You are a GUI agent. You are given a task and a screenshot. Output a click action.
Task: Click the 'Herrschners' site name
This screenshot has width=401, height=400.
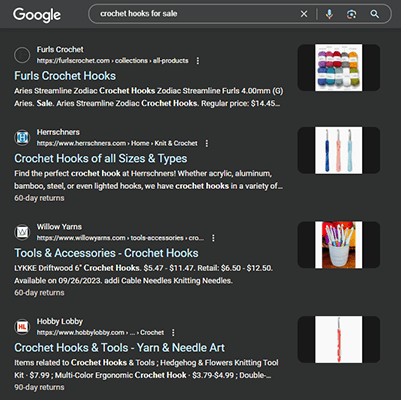pos(58,132)
